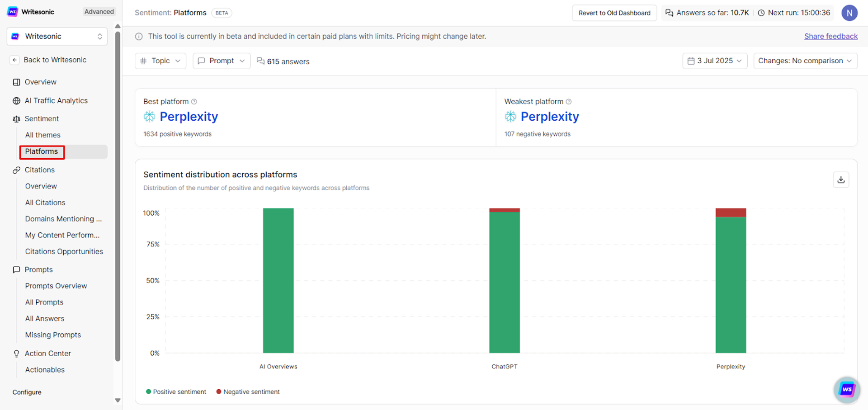Click the Prompts chat bubble icon

pyautogui.click(x=17, y=270)
